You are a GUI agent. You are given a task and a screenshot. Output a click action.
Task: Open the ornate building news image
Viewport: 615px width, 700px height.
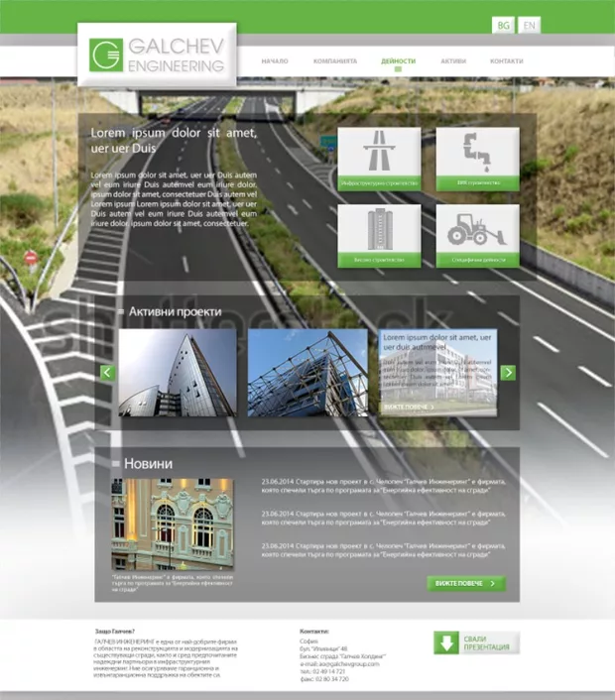pos(173,525)
